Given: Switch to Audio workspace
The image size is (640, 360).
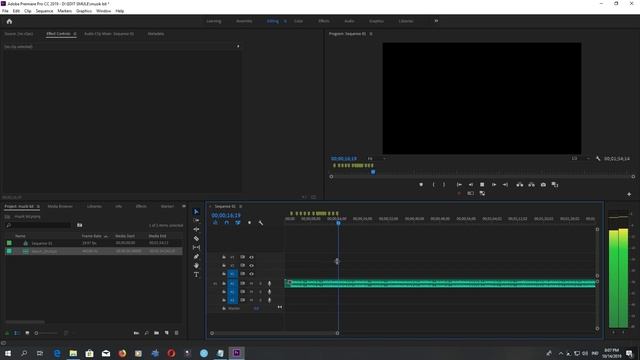Looking at the screenshot, I should (x=349, y=21).
